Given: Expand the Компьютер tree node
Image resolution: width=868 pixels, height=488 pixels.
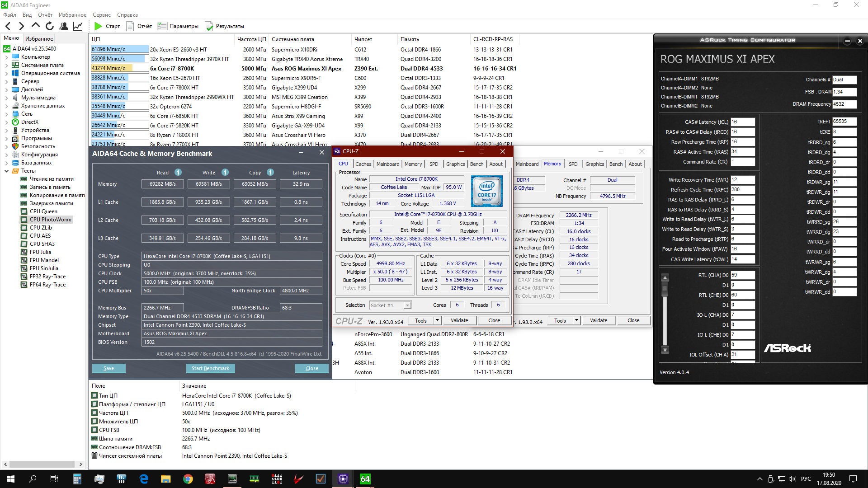Looking at the screenshot, I should click(x=6, y=57).
